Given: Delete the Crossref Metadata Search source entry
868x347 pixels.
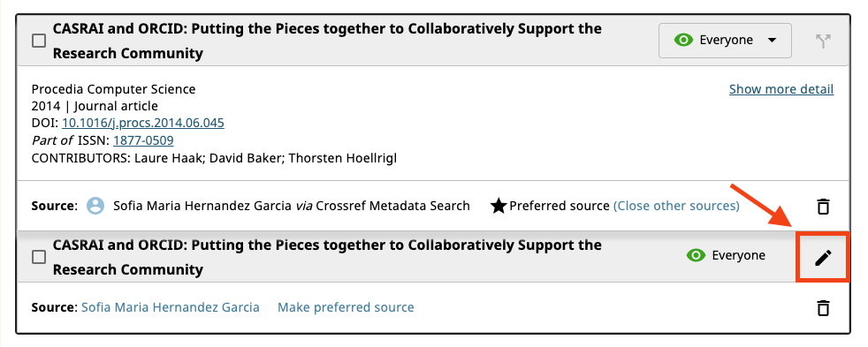Looking at the screenshot, I should 823,206.
